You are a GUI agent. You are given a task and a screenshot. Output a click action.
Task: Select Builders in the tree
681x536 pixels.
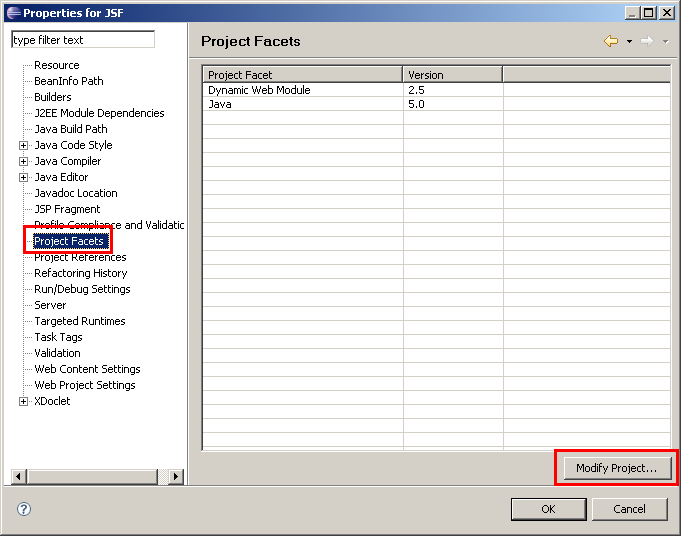tap(53, 97)
